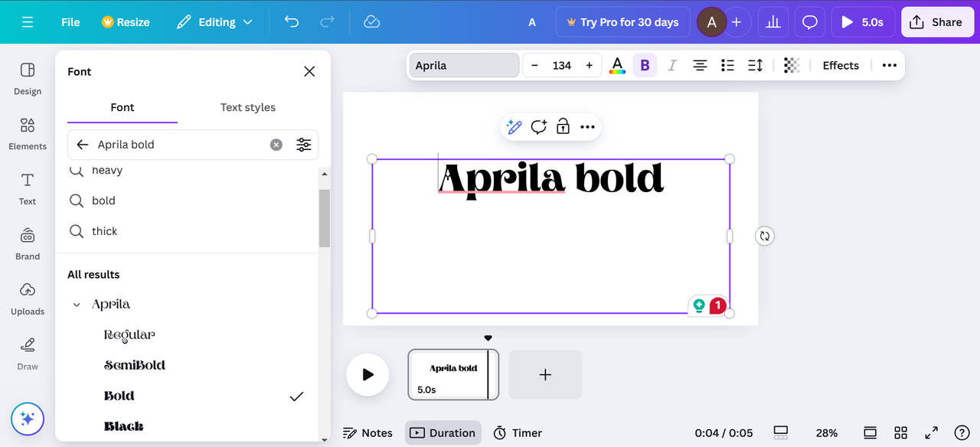Select the Aprila bold page thumbnail
This screenshot has width=980, height=447.
453,374
